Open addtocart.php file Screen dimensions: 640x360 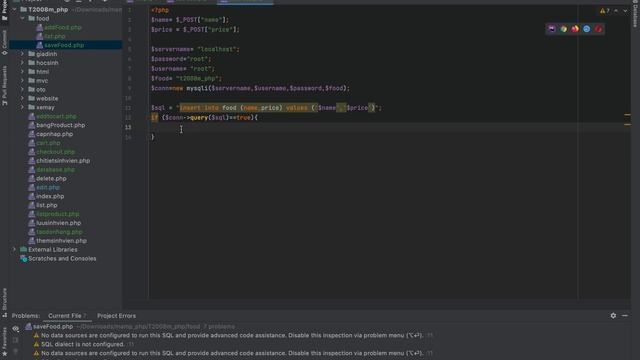[56, 116]
